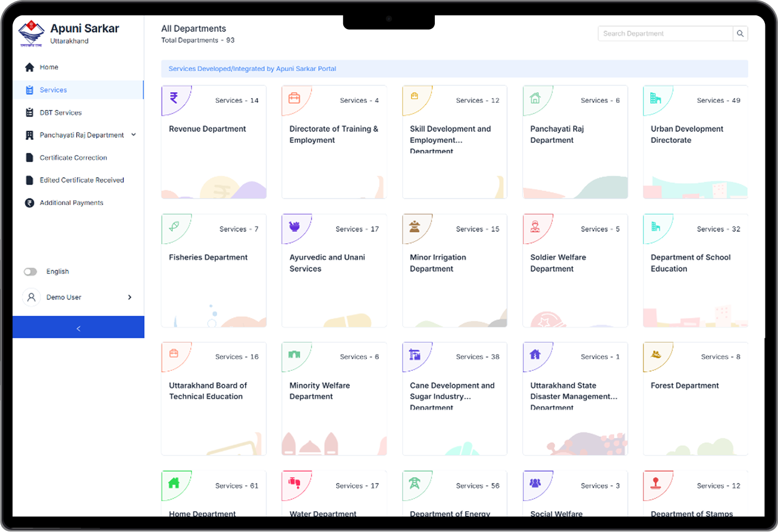Click the Directorate of Training & Employment title
Image resolution: width=778 pixels, height=532 pixels.
click(x=334, y=134)
